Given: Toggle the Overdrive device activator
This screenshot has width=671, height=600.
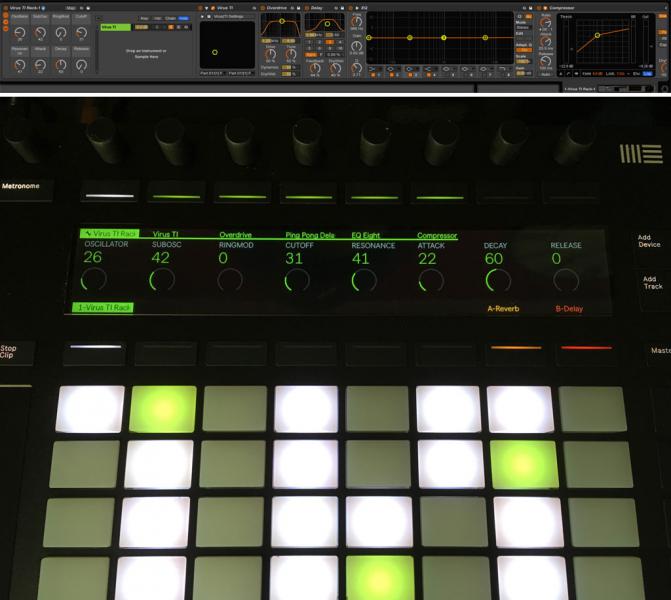Looking at the screenshot, I should pos(263,8).
